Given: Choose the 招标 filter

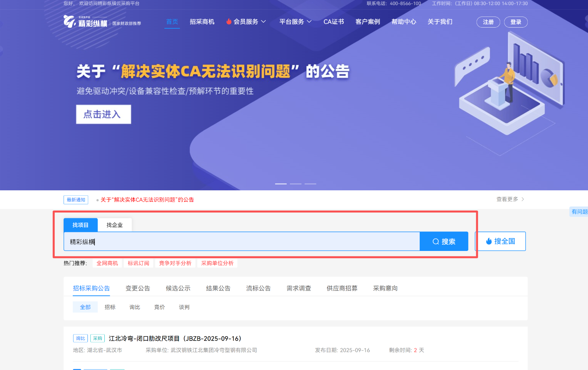Looking at the screenshot, I should click(110, 307).
